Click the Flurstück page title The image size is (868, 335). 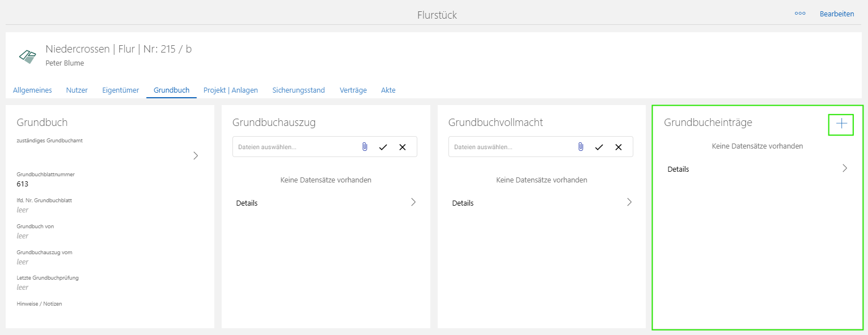pyautogui.click(x=437, y=15)
